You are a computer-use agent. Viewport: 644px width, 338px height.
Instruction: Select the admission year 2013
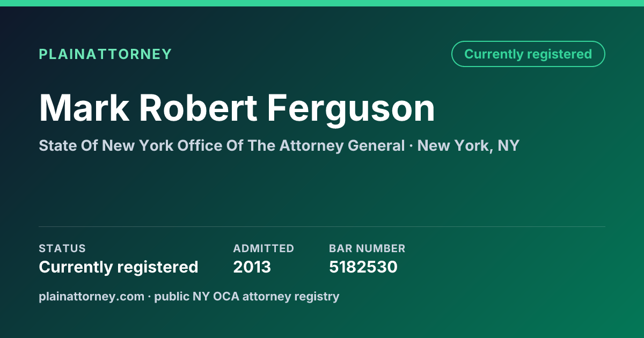click(252, 267)
